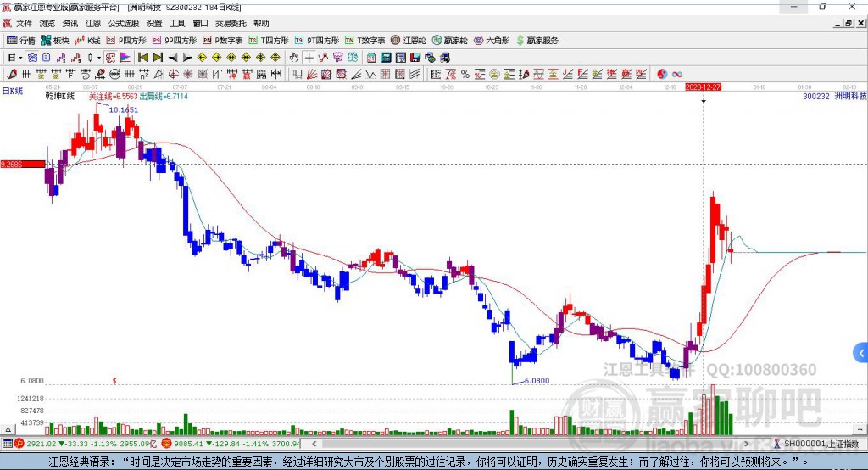Open the 江恩 menu
Screen dimensions: 868x470
click(x=93, y=23)
